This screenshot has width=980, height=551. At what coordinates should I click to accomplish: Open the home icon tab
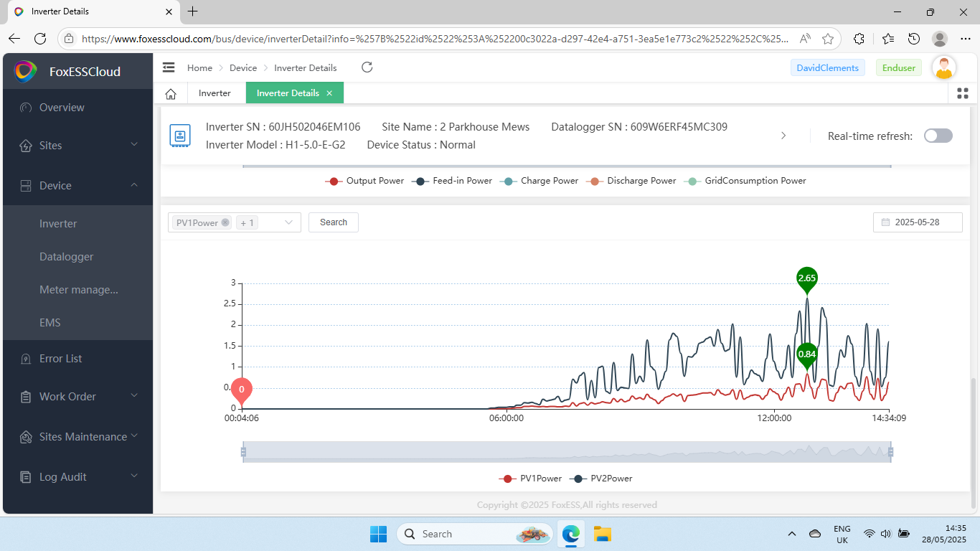coord(171,93)
